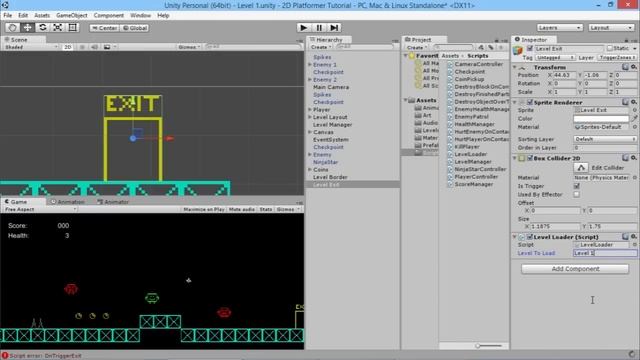Toggle Stats in Game view
This screenshot has height=360, width=640.
coord(266,209)
